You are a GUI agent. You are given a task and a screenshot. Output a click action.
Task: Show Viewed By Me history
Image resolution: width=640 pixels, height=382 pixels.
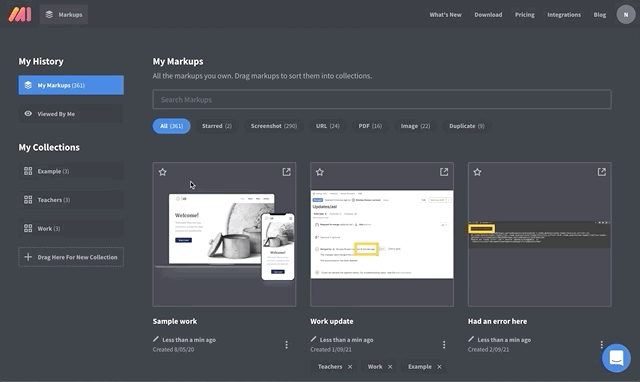click(71, 114)
